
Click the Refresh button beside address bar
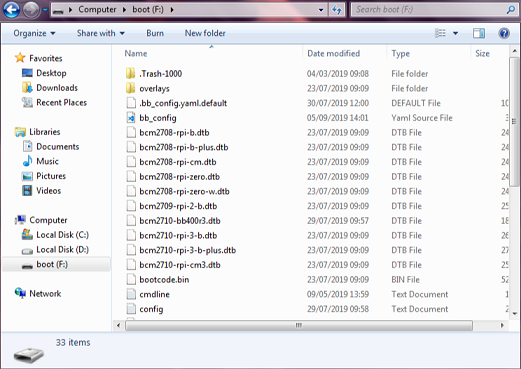click(337, 10)
